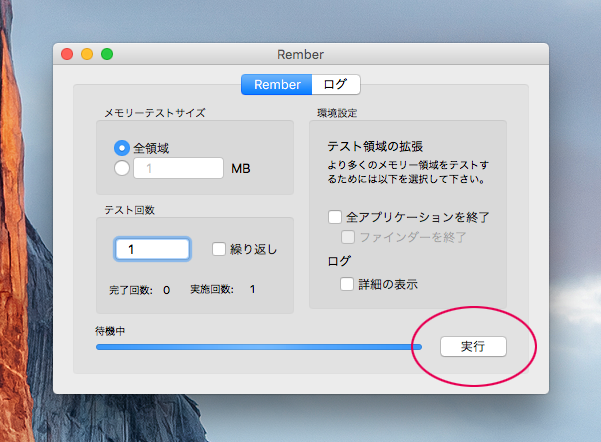Screen dimensions: 601x442
Task: Select the 全領域 radio button
Action: [x=122, y=148]
